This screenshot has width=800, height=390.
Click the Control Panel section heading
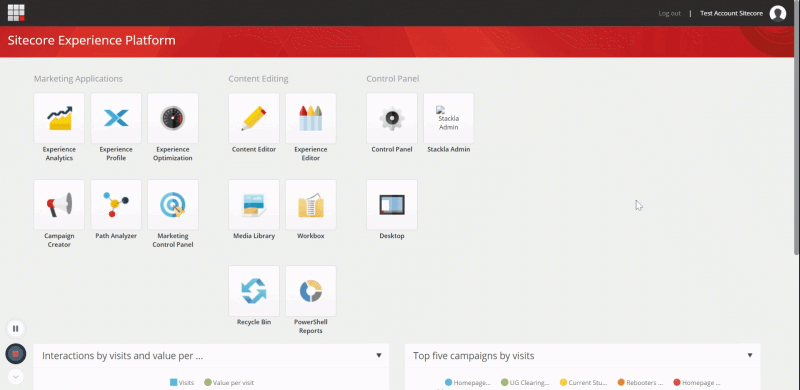(x=393, y=79)
